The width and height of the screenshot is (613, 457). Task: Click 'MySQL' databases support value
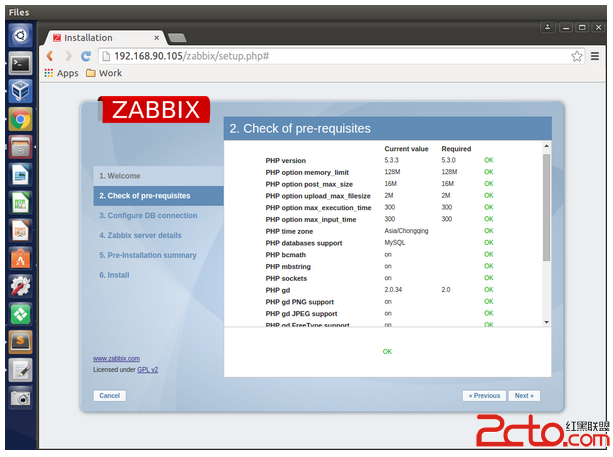pos(394,242)
